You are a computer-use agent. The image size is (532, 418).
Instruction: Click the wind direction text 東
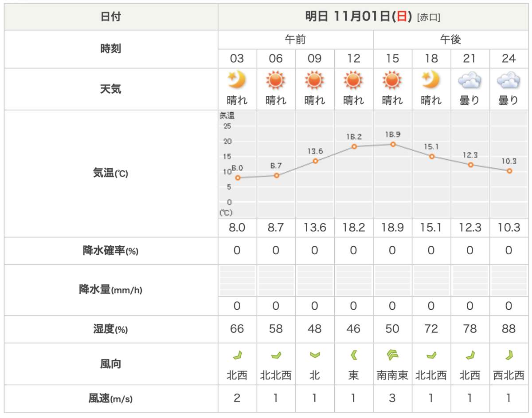pyautogui.click(x=353, y=376)
